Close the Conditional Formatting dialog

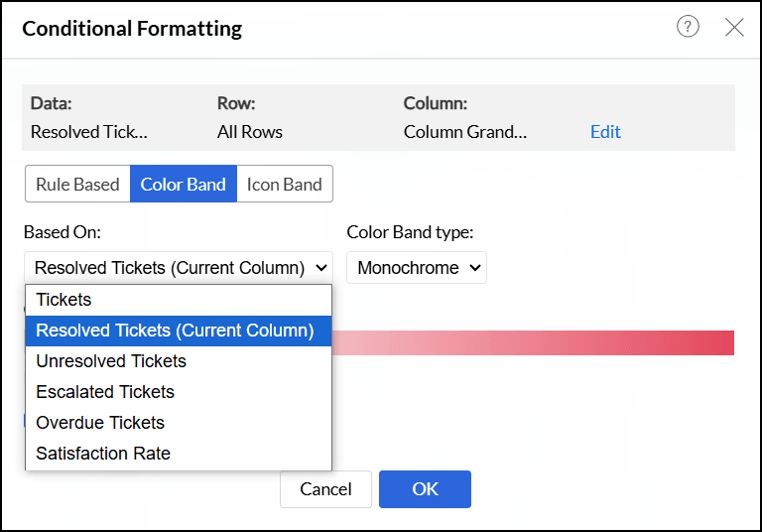[x=734, y=27]
